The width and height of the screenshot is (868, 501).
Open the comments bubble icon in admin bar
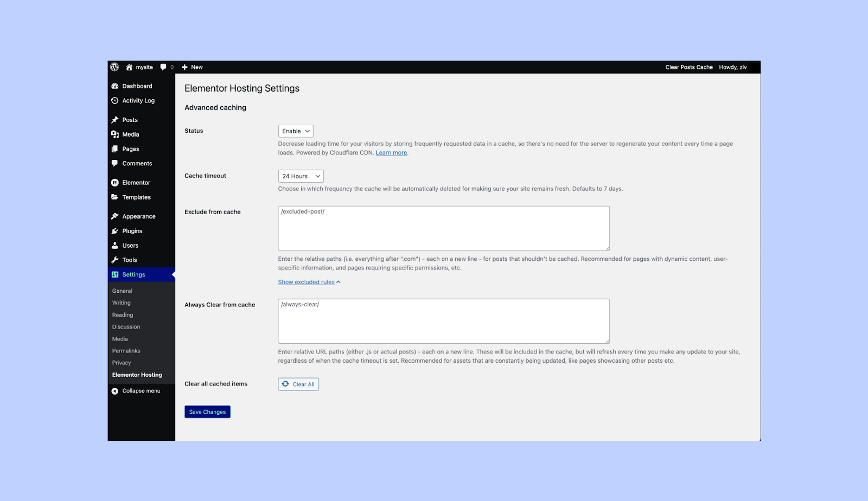pos(163,67)
